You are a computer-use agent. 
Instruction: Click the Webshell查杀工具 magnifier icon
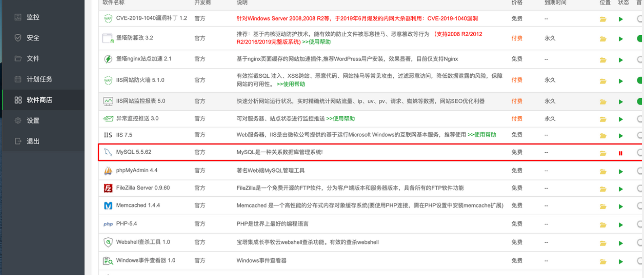pyautogui.click(x=108, y=242)
